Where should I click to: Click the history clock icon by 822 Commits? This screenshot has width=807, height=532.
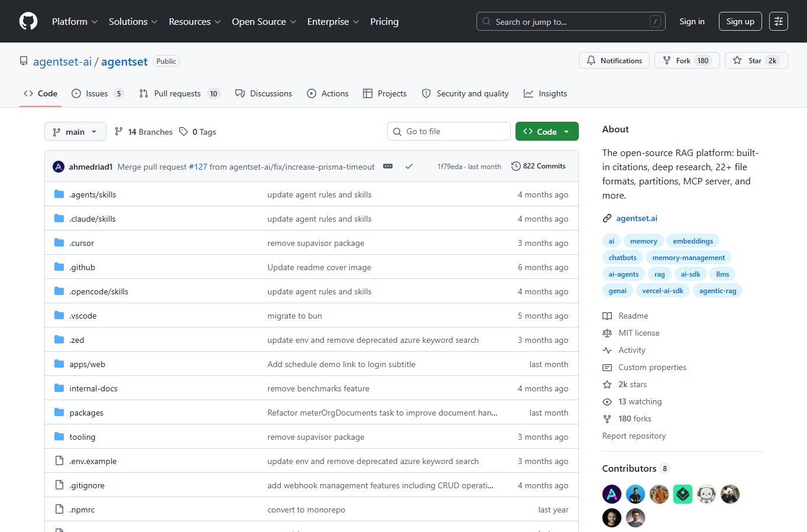pos(516,166)
